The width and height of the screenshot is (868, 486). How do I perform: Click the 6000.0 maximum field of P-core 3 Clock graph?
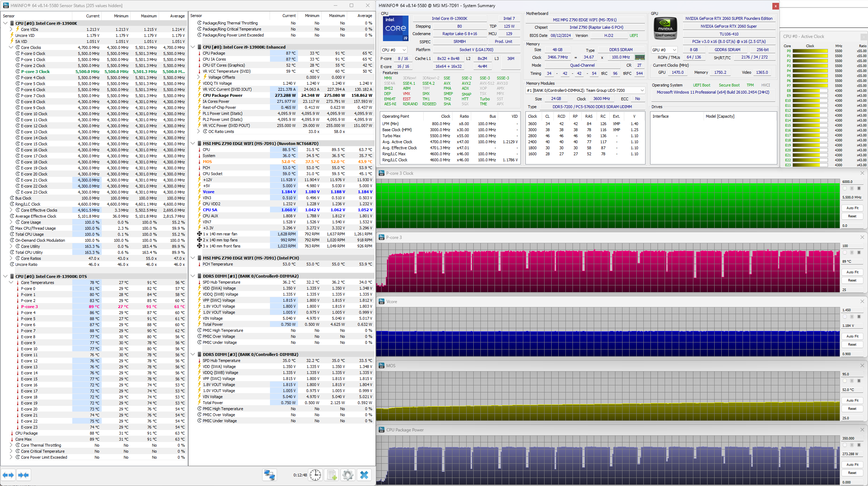[853, 181]
